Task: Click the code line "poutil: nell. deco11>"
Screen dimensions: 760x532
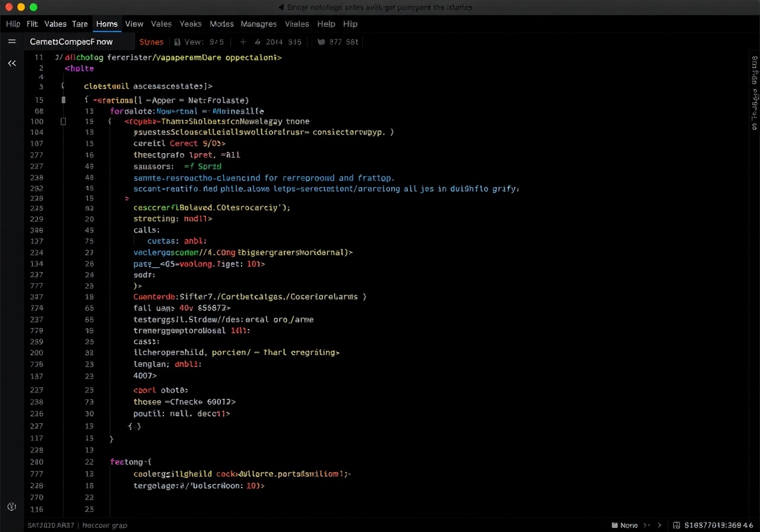Action: [182, 413]
